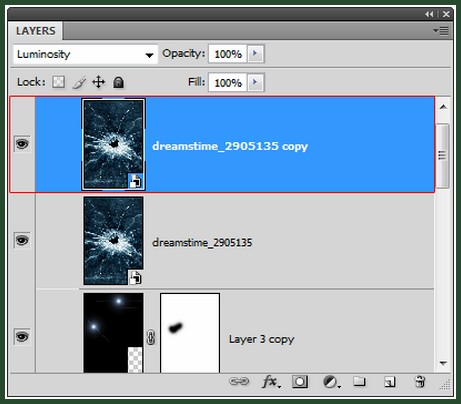Screen dimensions: 461x404
Task: Click the Opacity label
Action: point(183,53)
